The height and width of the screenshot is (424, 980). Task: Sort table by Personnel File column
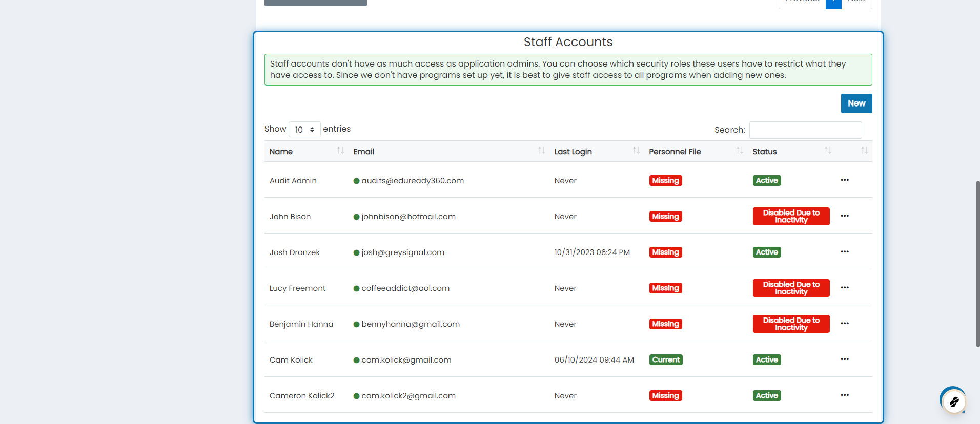point(696,151)
